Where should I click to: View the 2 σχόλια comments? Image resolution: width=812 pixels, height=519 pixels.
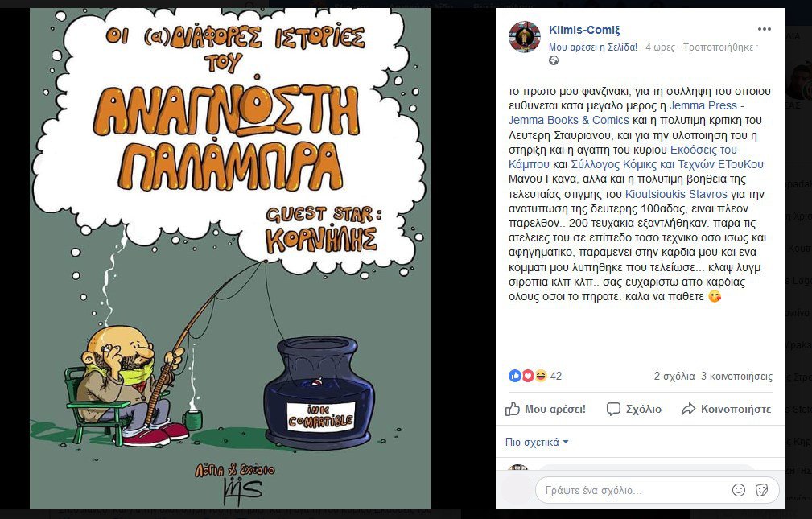[674, 377]
